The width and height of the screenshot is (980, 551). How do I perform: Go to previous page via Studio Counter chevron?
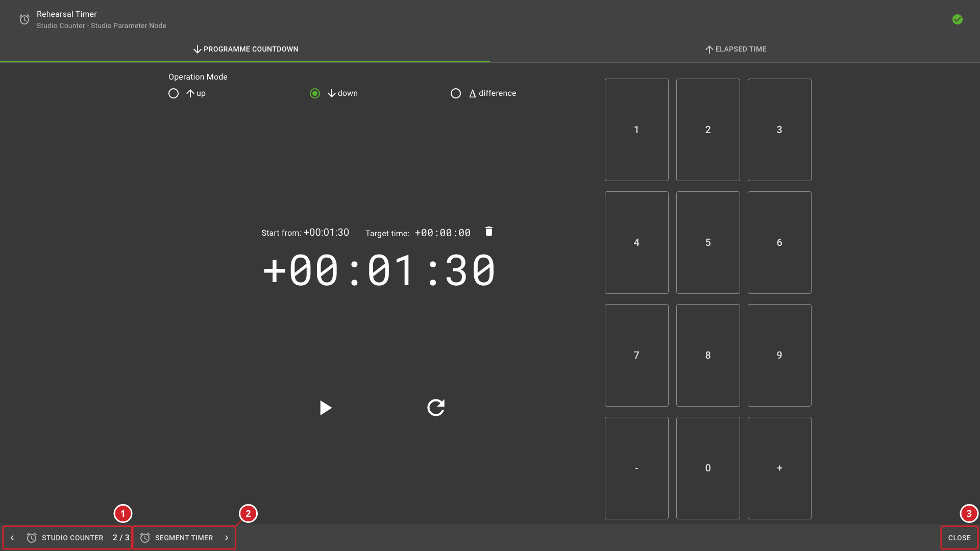(x=12, y=538)
